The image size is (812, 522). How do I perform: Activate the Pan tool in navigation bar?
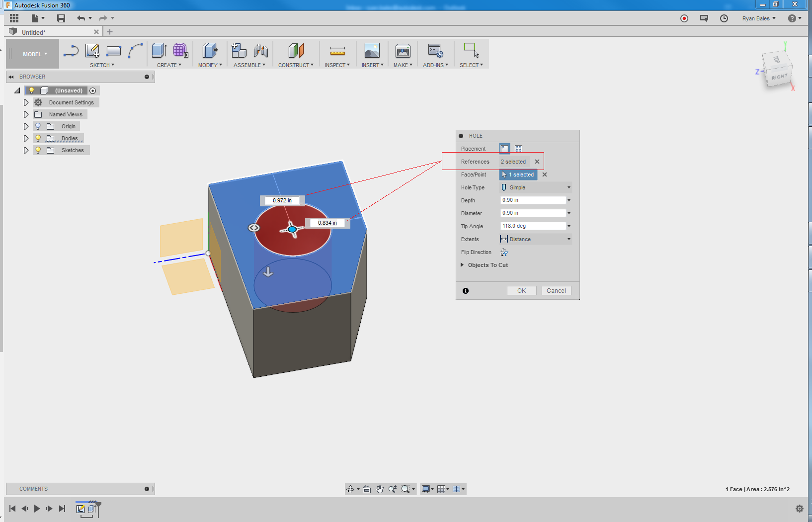380,489
